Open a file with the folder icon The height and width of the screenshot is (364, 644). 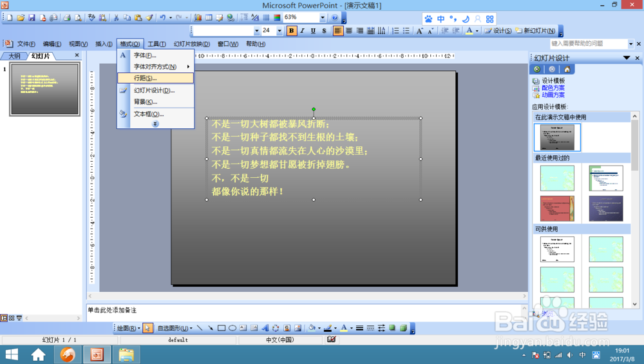coord(21,17)
